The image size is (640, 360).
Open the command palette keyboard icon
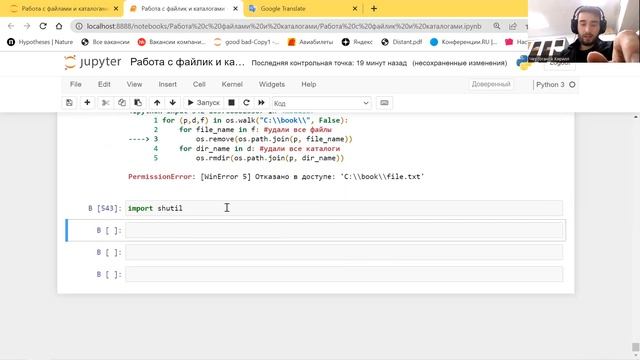384,103
